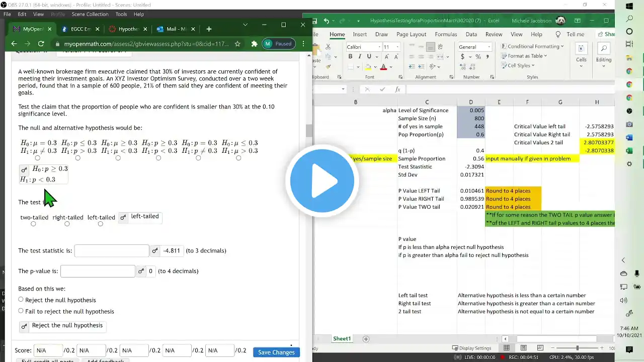Click the Insert Function fx icon

[x=397, y=89]
